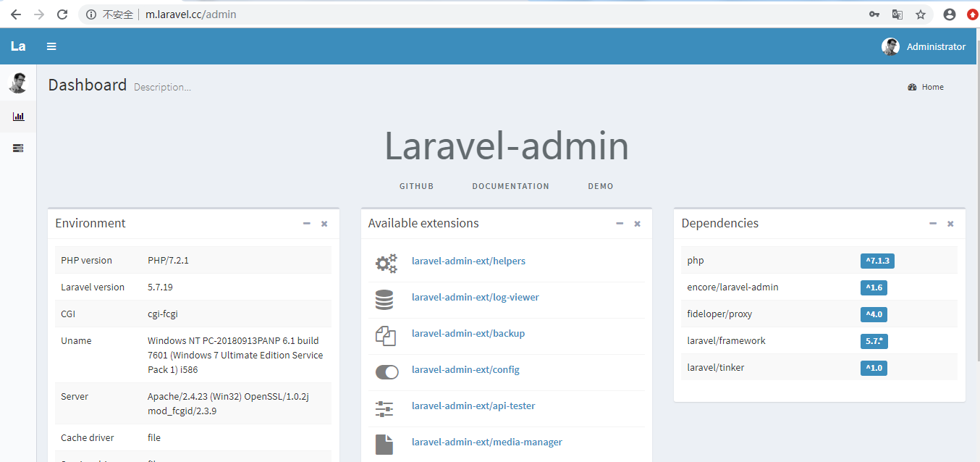This screenshot has width=980, height=462.
Task: Open the bar chart dashboard sidebar item
Action: [18, 116]
